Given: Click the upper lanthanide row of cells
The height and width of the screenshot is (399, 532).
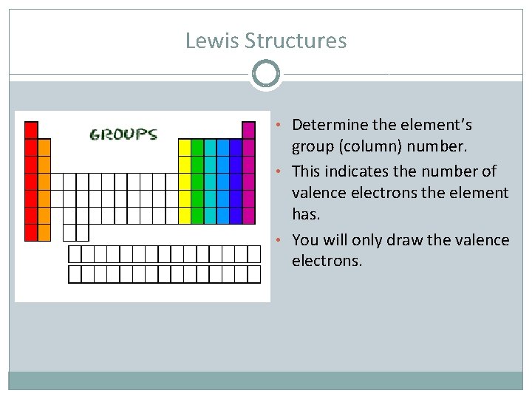Looking at the screenshot, I should [165, 254].
